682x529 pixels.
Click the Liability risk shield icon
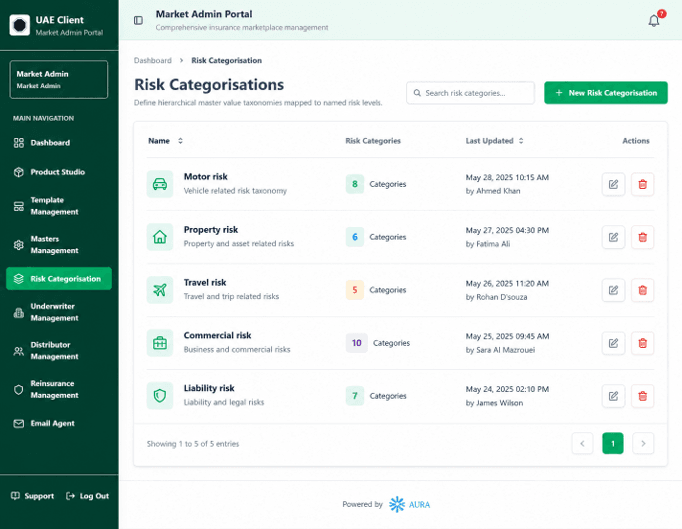tap(160, 395)
